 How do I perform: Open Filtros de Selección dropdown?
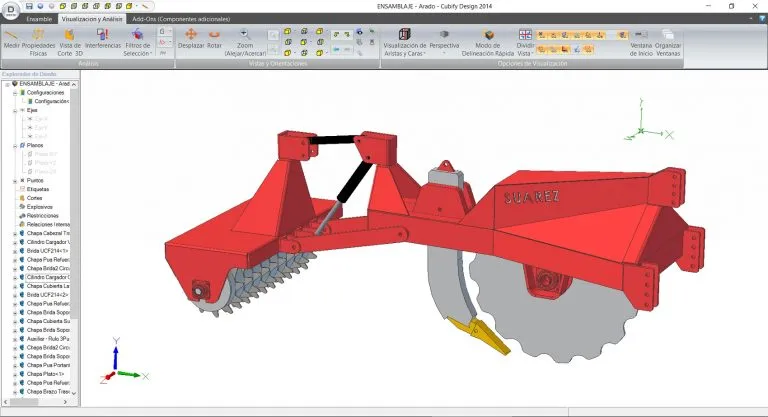(138, 41)
